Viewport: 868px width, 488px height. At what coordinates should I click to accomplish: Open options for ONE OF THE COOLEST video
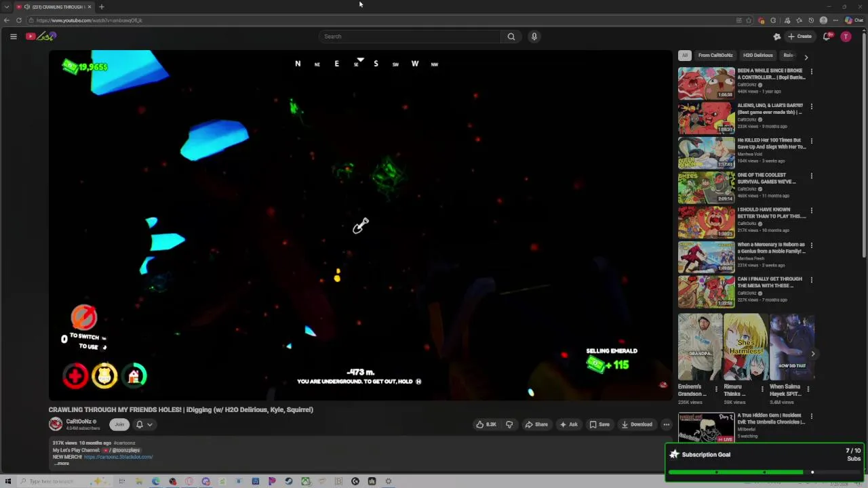tap(811, 176)
